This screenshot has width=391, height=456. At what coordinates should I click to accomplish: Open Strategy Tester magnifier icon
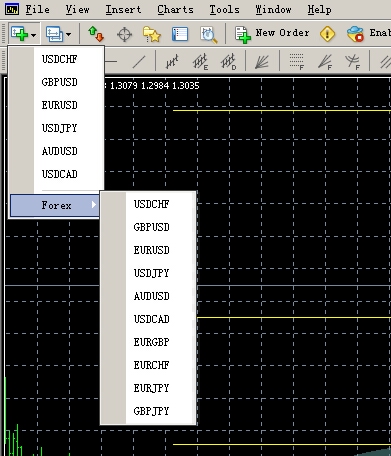[209, 35]
